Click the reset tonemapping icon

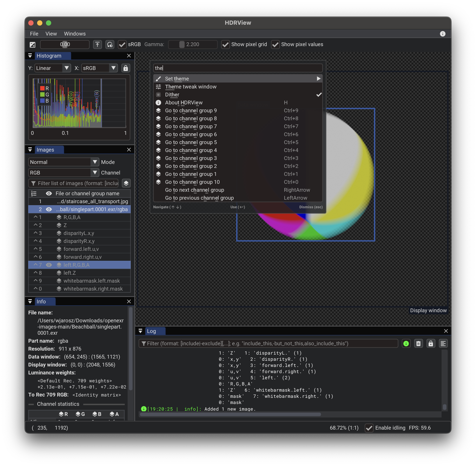(110, 45)
